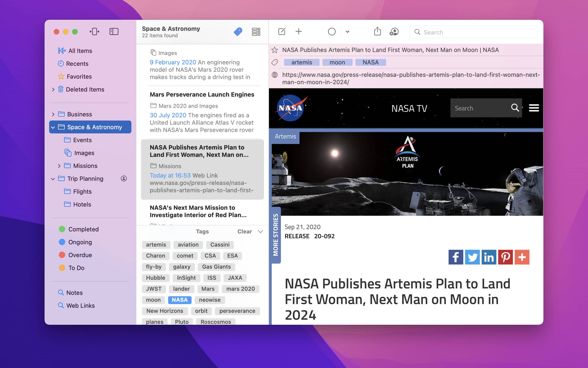Share article on Facebook icon
The width and height of the screenshot is (588, 368).
(x=456, y=257)
